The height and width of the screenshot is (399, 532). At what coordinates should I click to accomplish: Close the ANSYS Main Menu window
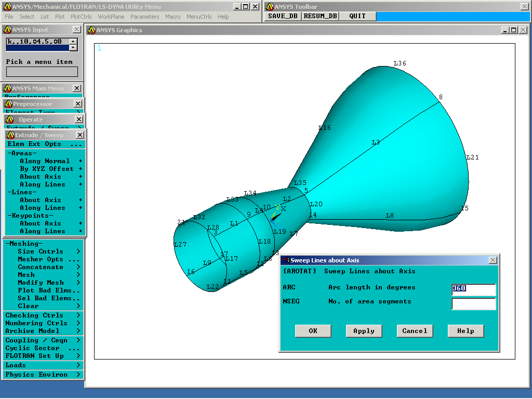coord(77,88)
